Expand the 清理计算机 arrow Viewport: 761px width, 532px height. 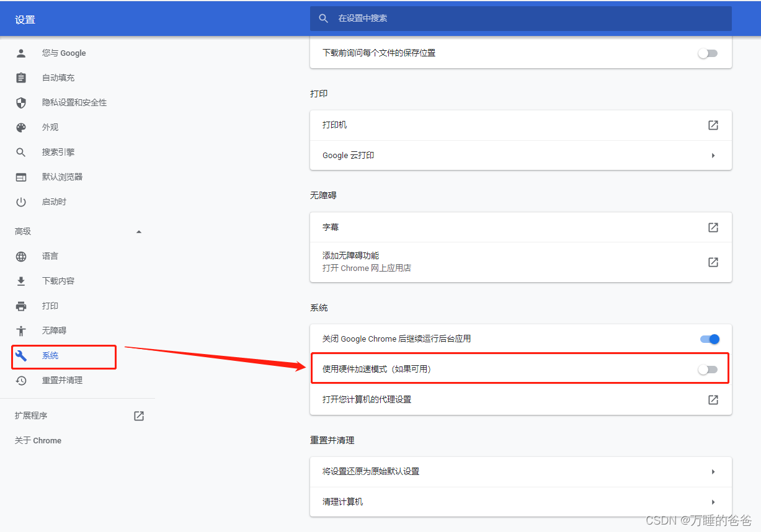713,502
